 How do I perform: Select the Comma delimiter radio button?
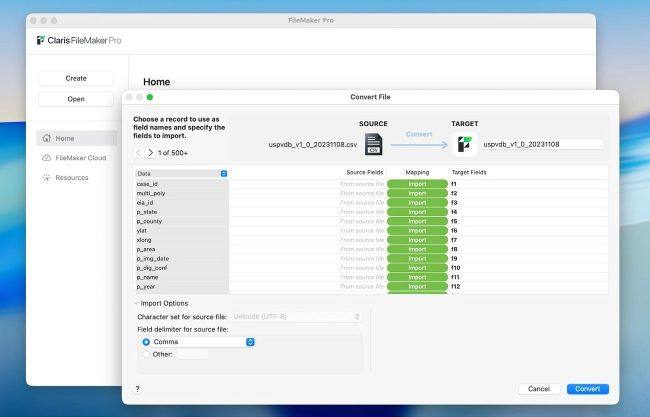coord(146,342)
